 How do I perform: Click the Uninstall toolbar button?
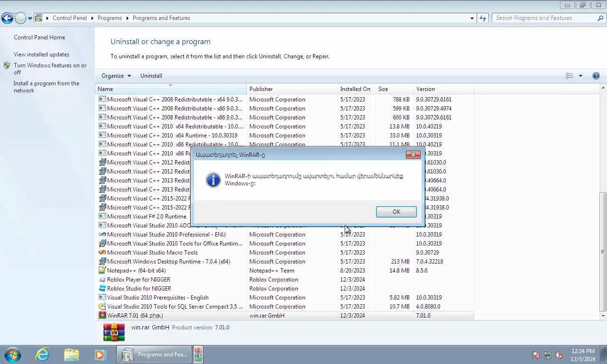pyautogui.click(x=151, y=76)
